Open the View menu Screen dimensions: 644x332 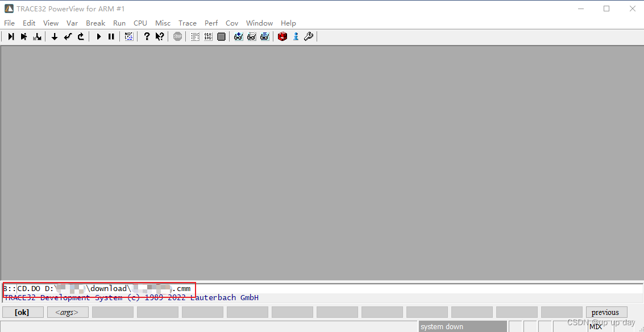[51, 23]
